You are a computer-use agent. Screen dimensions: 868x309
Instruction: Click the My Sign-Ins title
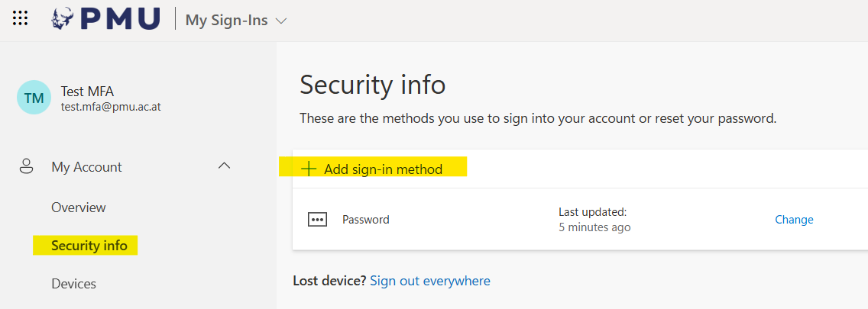226,21
